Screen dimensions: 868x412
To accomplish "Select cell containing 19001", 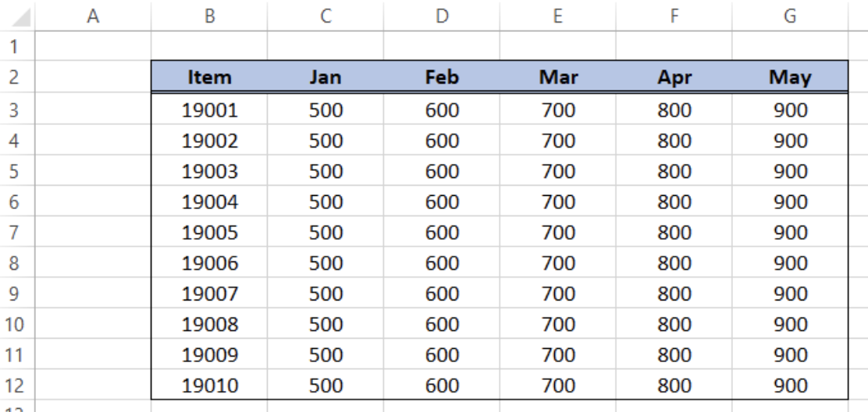I will coord(209,109).
